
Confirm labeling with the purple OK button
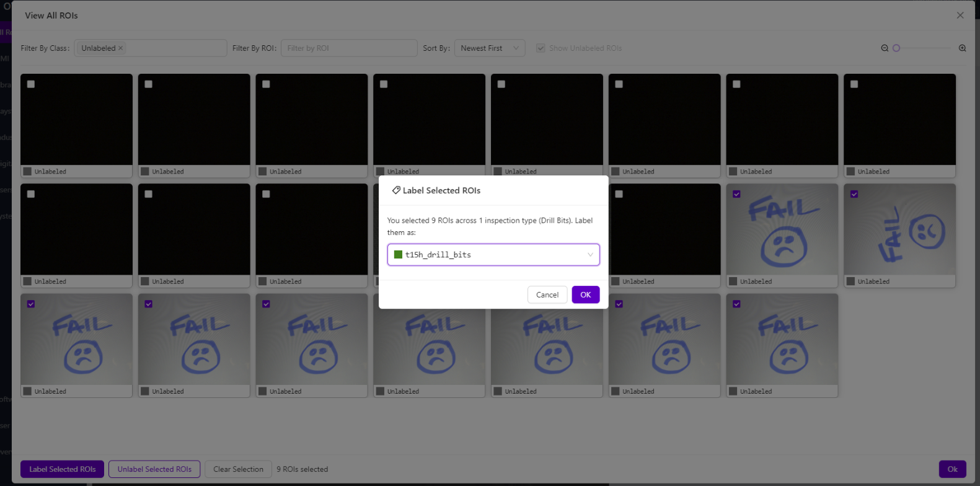[x=585, y=295]
